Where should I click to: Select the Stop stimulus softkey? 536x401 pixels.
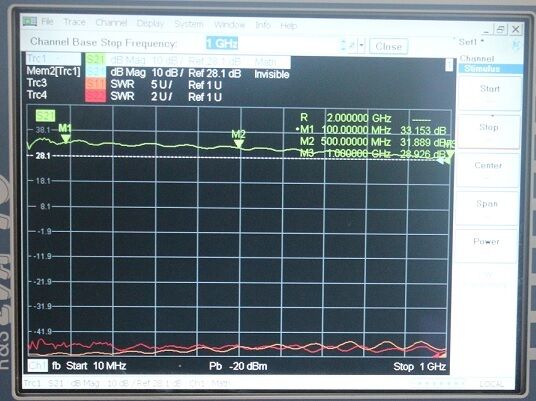488,131
